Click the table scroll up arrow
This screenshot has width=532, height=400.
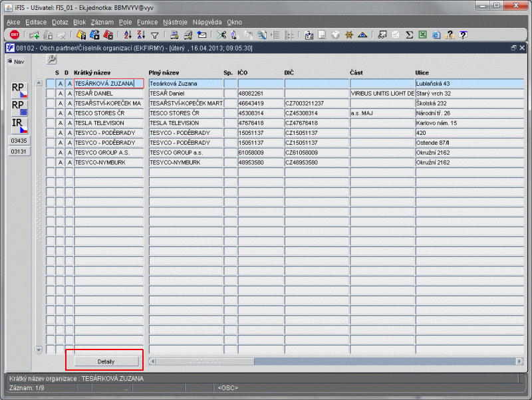39,83
